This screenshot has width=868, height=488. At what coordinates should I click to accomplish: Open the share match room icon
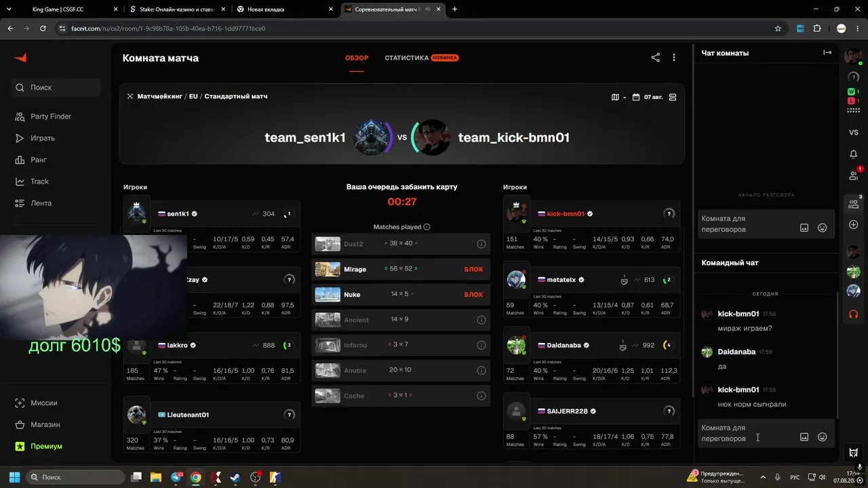[655, 58]
